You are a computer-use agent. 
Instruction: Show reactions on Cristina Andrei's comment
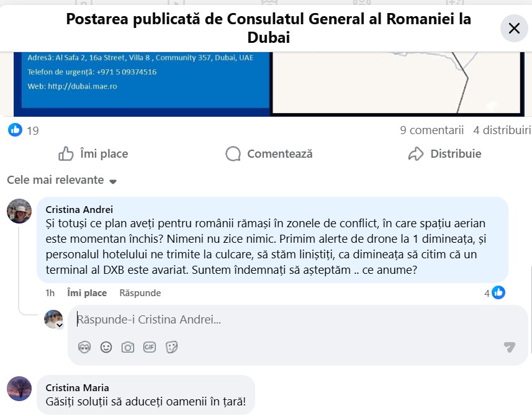point(495,292)
